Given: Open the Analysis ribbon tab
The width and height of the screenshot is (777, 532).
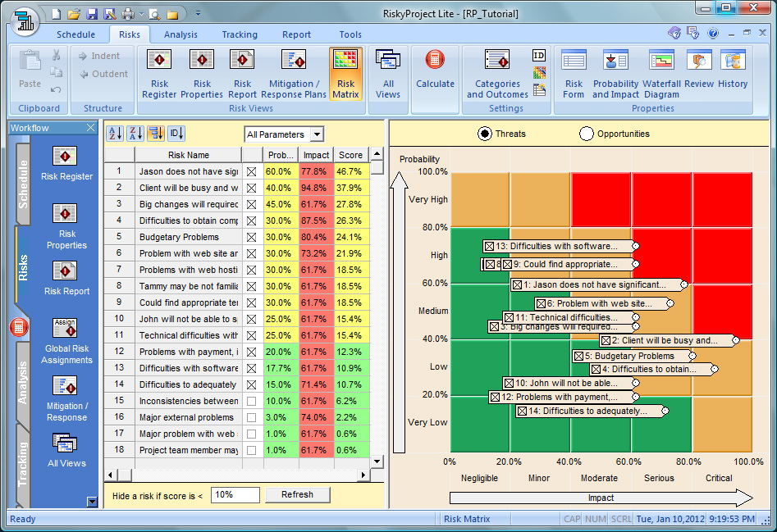Looking at the screenshot, I should coord(181,34).
